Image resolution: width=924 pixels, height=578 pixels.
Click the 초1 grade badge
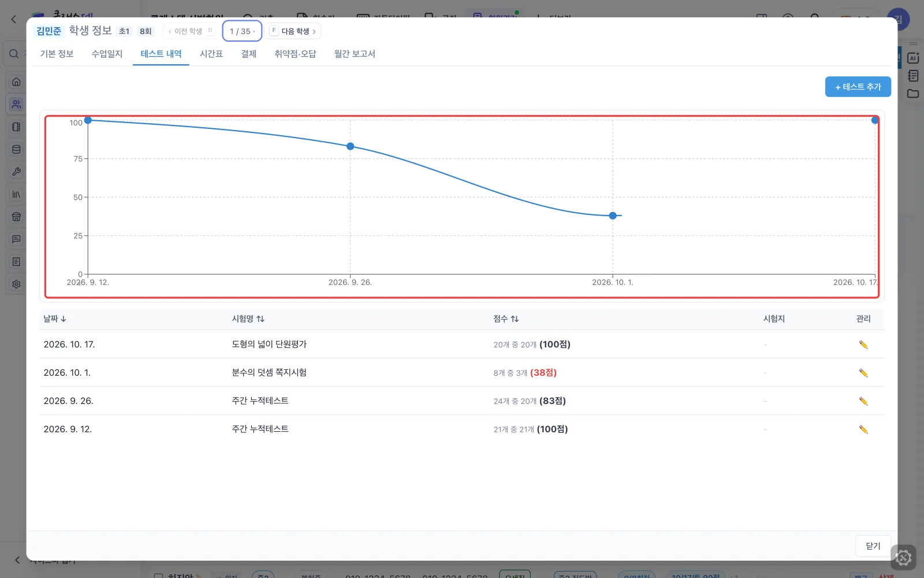(x=124, y=31)
